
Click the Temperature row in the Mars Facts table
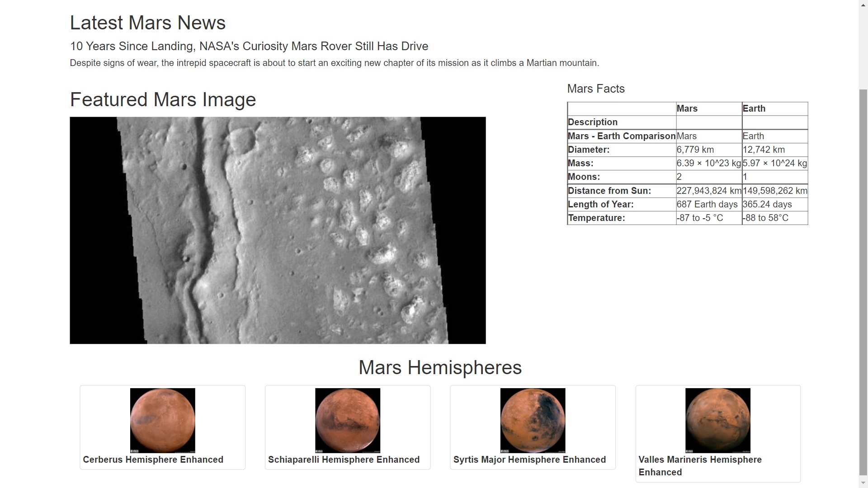pos(596,218)
